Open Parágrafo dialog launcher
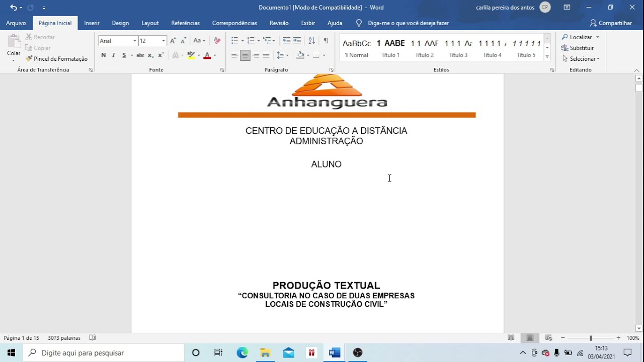Viewport: 644px width, 362px height. point(332,70)
